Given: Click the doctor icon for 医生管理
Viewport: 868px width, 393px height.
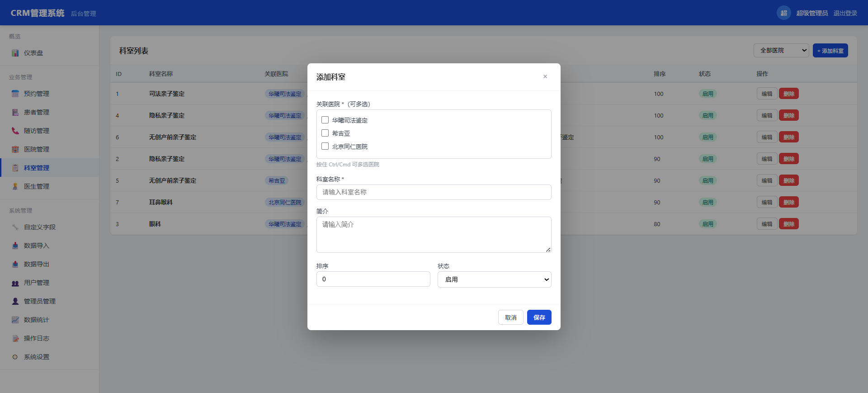Looking at the screenshot, I should 15,186.
